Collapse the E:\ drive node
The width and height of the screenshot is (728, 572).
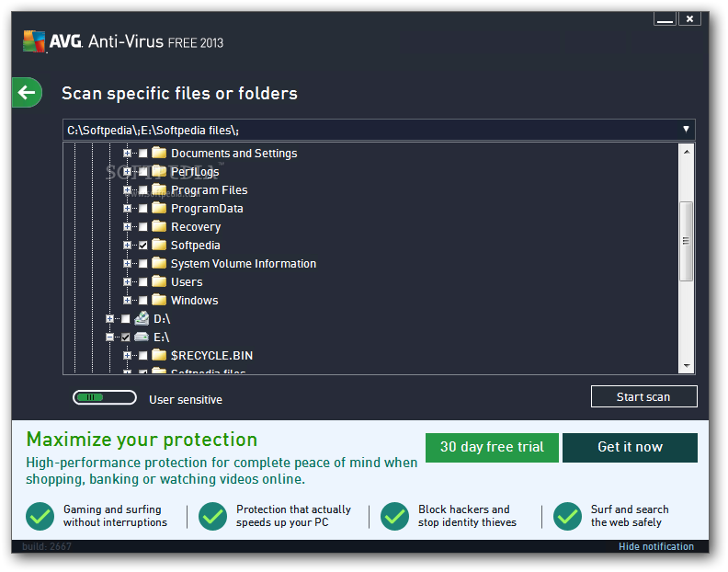click(x=109, y=337)
